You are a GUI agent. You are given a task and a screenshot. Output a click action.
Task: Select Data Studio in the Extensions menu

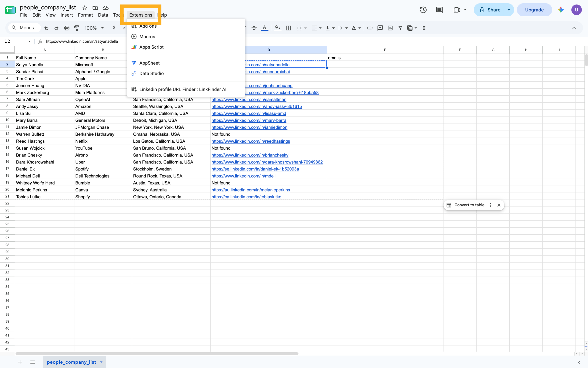pyautogui.click(x=186, y=73)
